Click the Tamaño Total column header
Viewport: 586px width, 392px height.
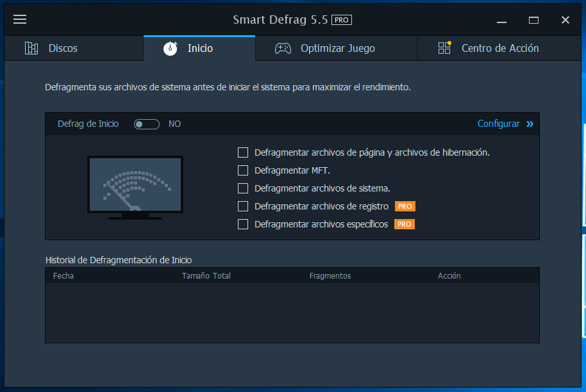point(206,276)
